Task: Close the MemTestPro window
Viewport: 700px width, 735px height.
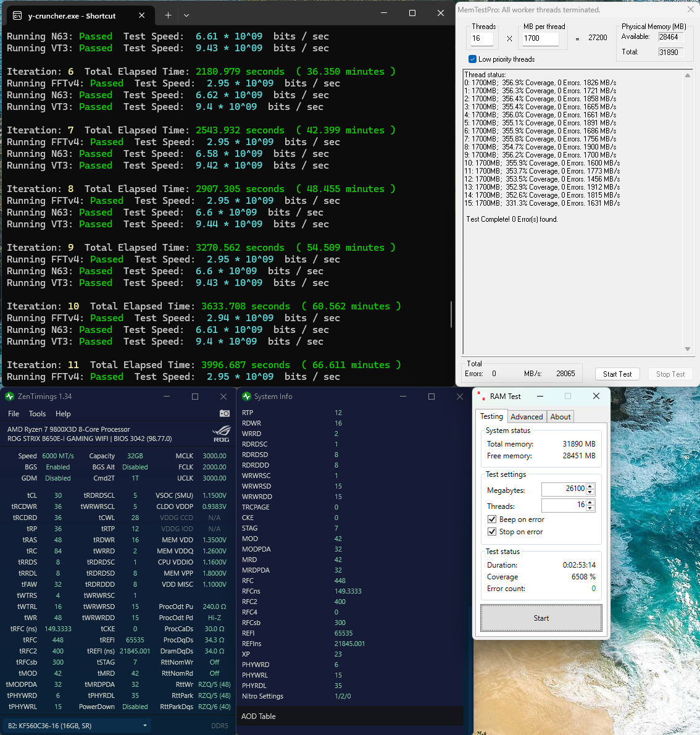Action: pyautogui.click(x=691, y=9)
